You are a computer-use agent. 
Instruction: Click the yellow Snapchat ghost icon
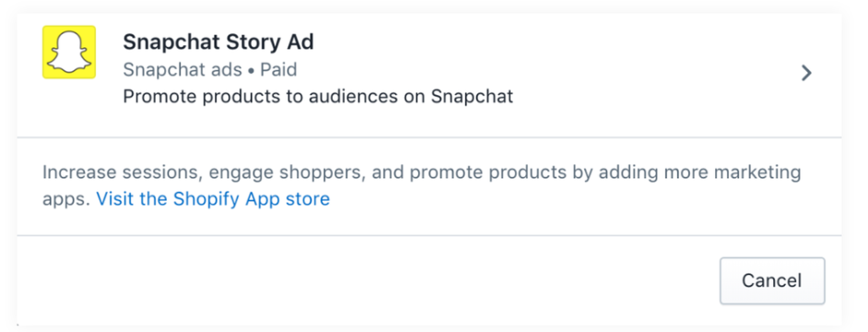69,52
